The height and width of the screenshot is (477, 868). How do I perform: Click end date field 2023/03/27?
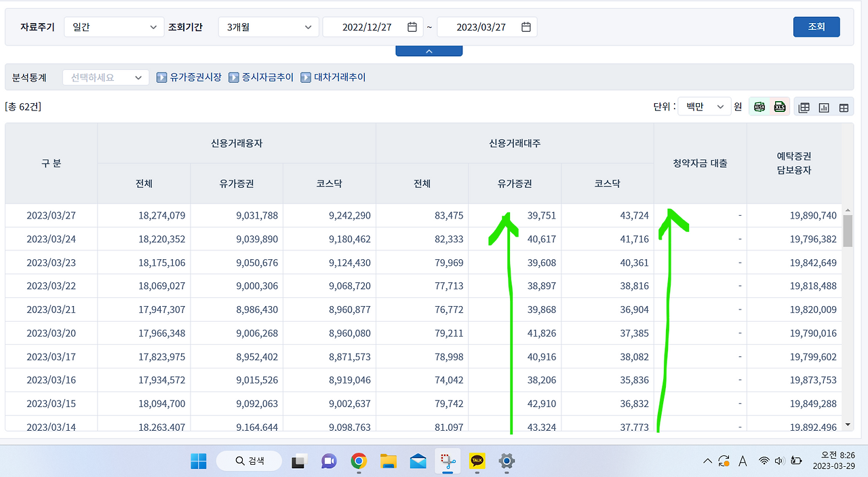(487, 27)
